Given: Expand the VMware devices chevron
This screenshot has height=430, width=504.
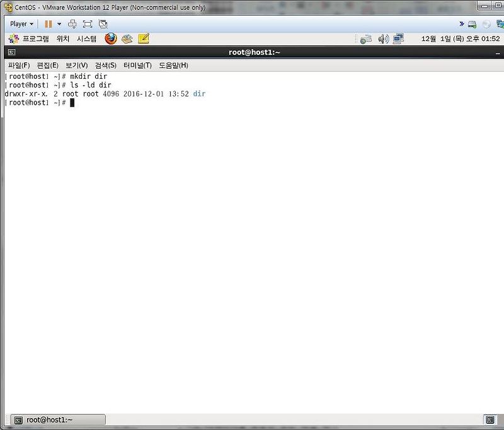Looking at the screenshot, I should pos(462,24).
